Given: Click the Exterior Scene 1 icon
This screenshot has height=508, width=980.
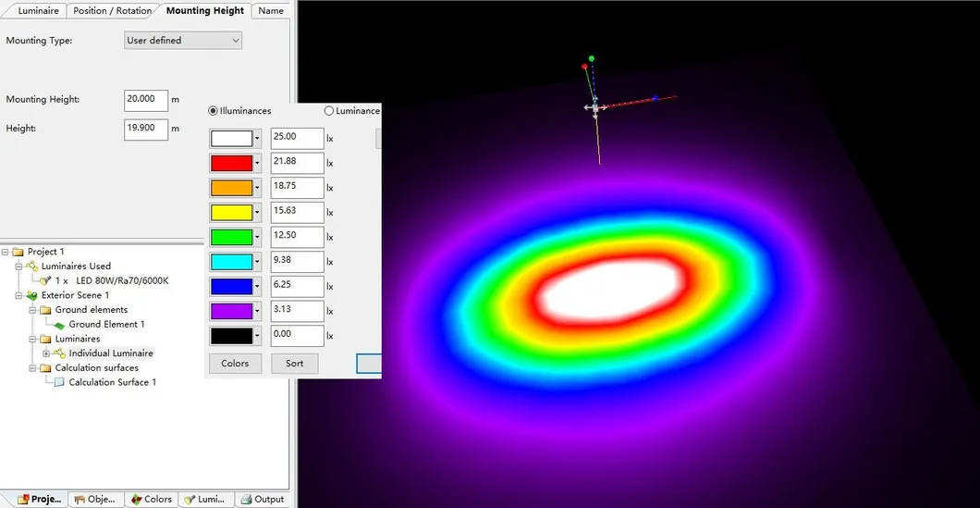Looking at the screenshot, I should click(x=31, y=295).
